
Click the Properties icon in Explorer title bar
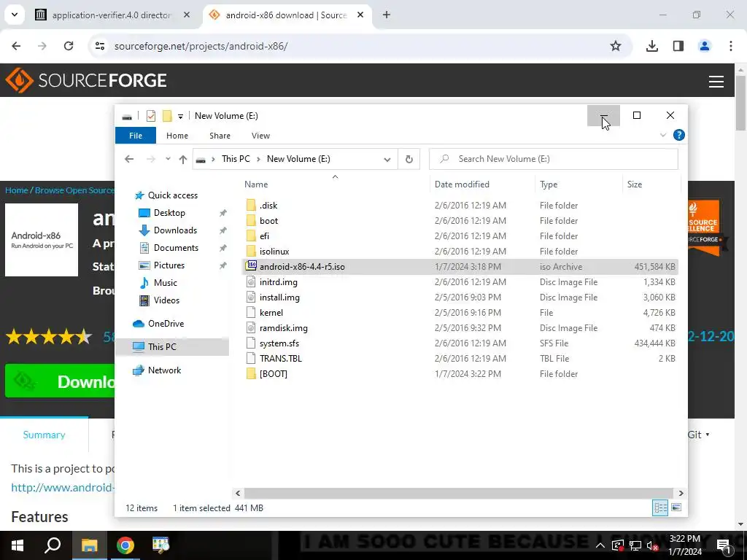click(x=151, y=116)
